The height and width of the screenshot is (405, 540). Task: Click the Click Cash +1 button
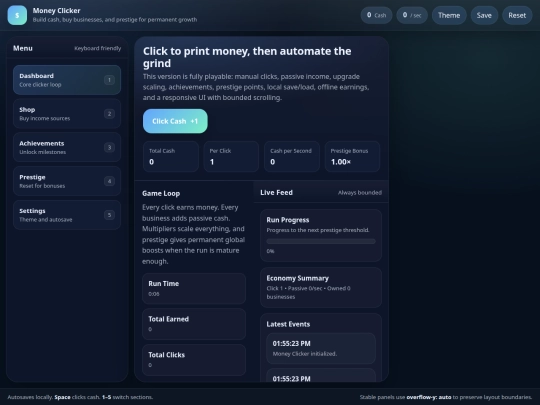(x=175, y=121)
